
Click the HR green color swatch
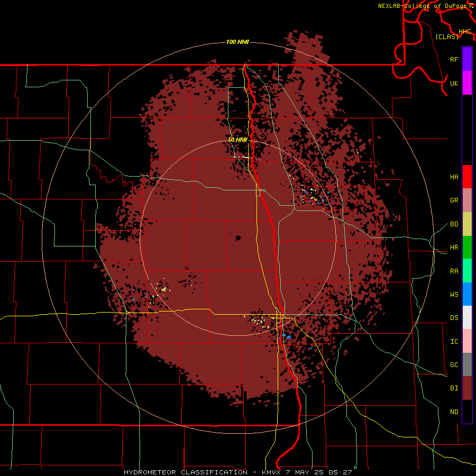467,248
